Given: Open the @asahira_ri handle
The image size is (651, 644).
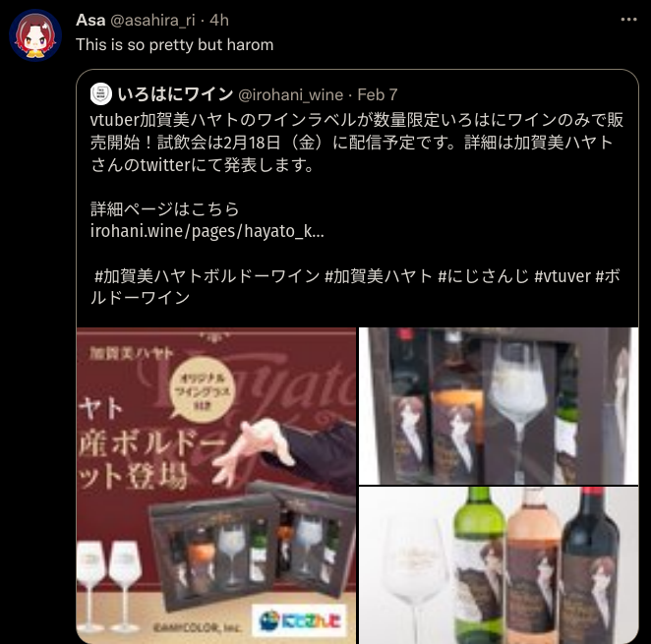Looking at the screenshot, I should 152,20.
